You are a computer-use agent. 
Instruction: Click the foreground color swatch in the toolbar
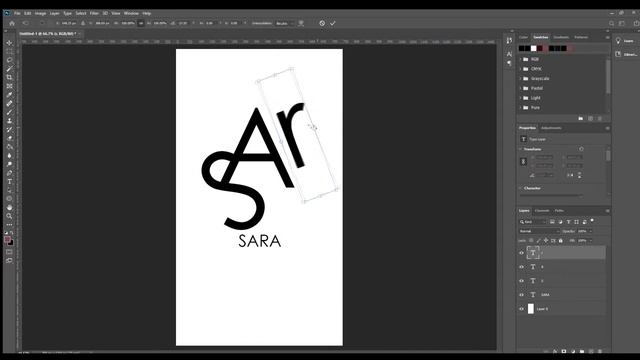point(7,240)
